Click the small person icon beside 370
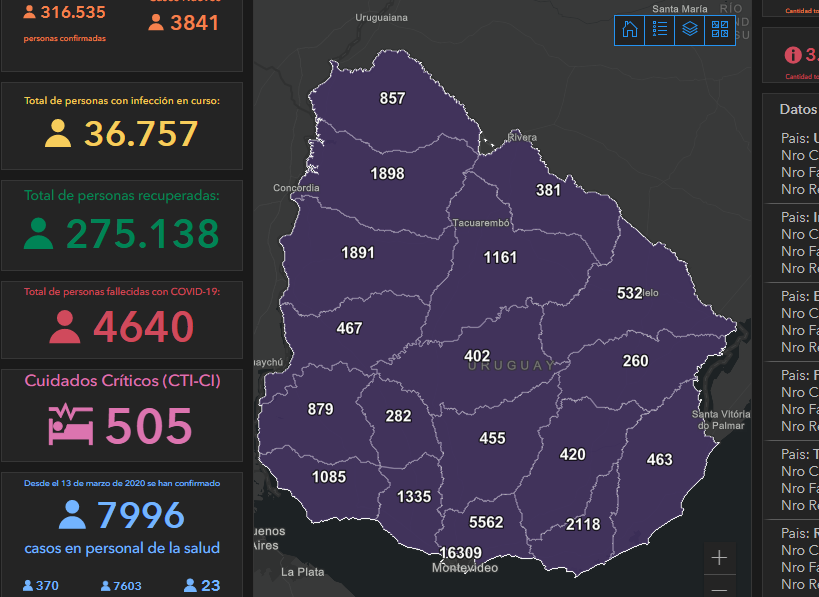Image resolution: width=819 pixels, height=597 pixels. pyautogui.click(x=28, y=586)
